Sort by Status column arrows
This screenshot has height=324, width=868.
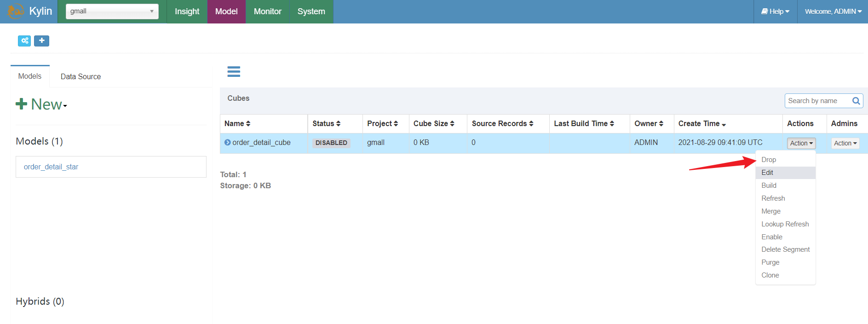pyautogui.click(x=339, y=124)
